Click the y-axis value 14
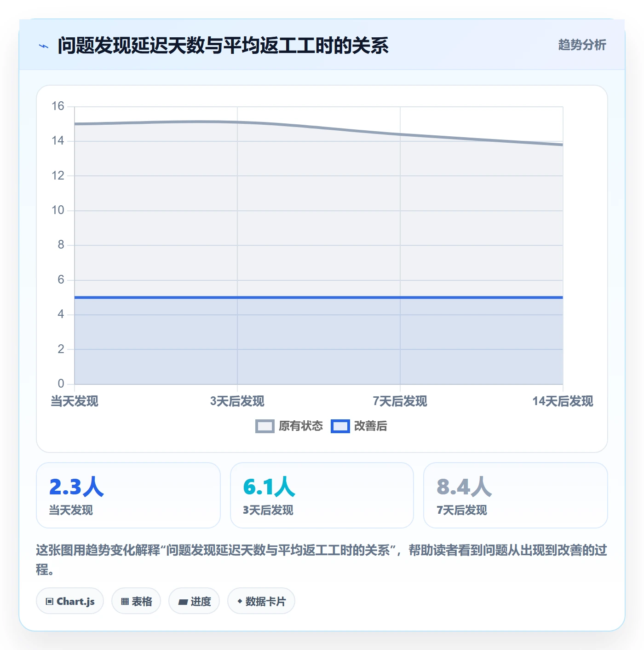The height and width of the screenshot is (650, 644). click(x=58, y=141)
